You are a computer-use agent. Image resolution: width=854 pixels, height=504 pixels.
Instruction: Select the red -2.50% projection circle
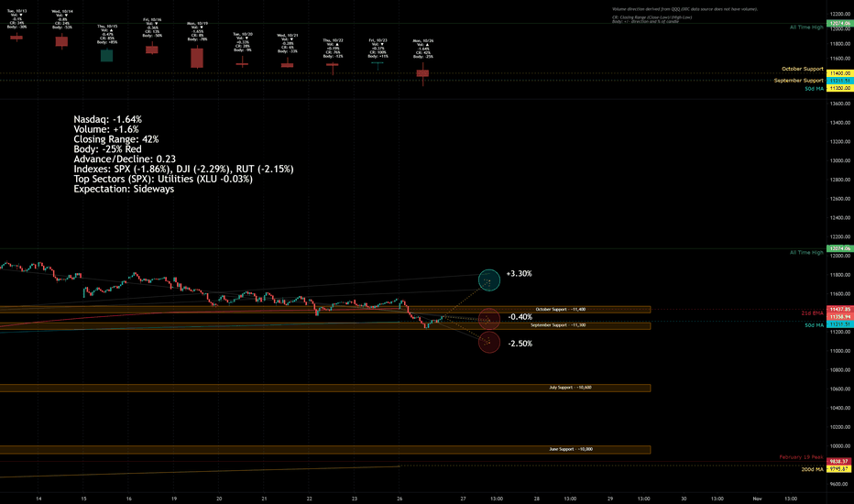[x=489, y=342]
